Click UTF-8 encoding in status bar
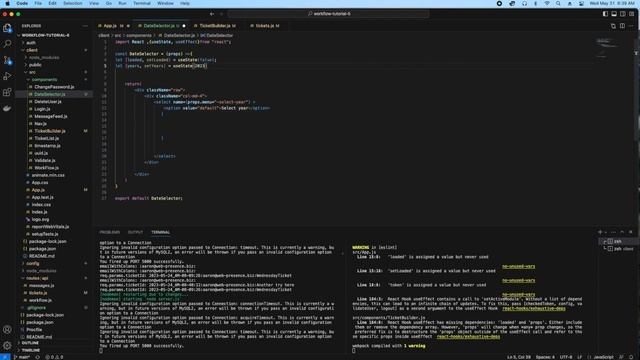The width and height of the screenshot is (640, 360). [x=565, y=357]
